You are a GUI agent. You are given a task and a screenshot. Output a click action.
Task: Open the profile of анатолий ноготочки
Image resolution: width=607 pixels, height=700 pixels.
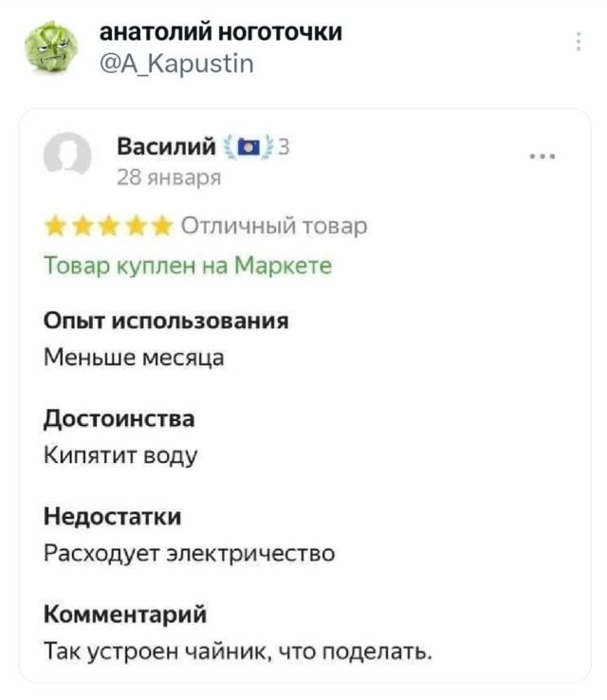click(221, 33)
